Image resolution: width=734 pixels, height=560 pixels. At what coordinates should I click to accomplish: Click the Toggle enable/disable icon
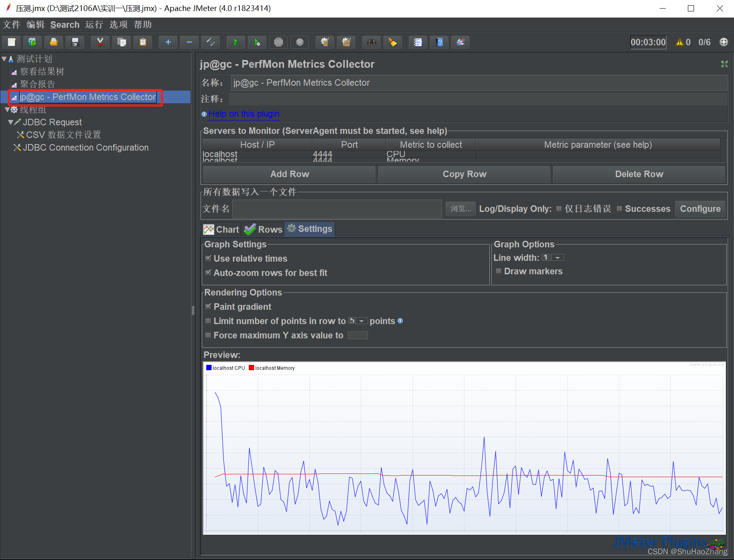point(210,42)
